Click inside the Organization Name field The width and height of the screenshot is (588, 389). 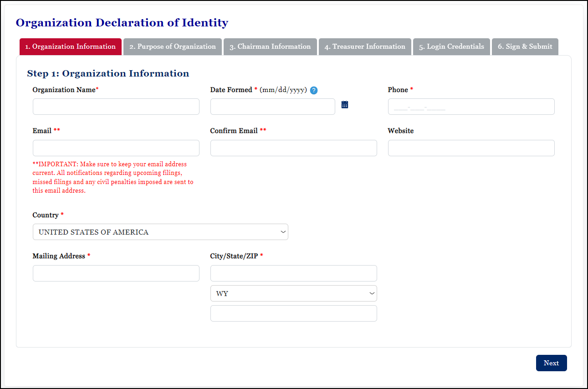click(116, 106)
